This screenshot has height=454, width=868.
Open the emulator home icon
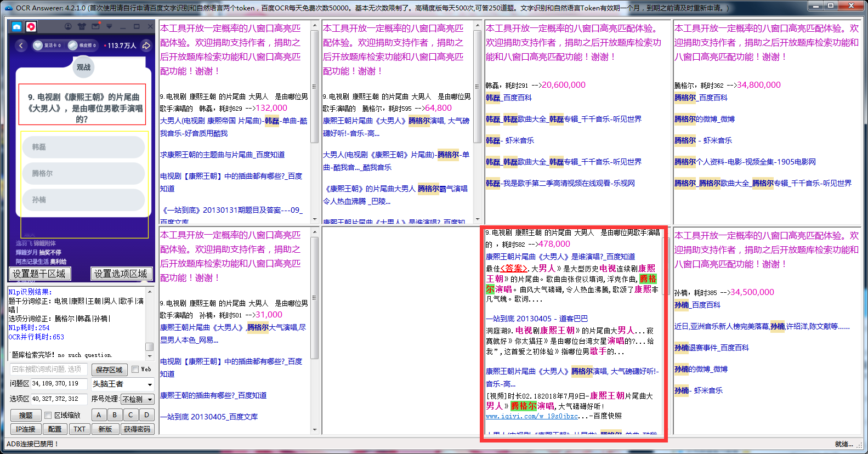click(17, 26)
